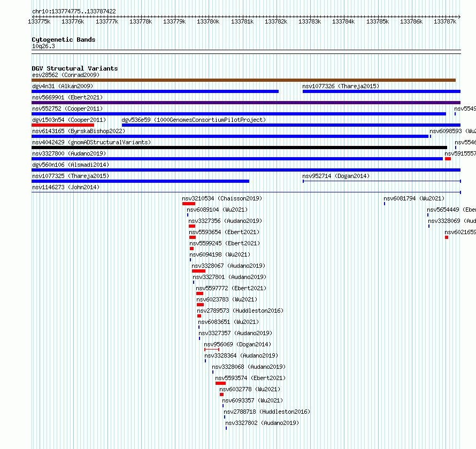Click the nsv5593574 (Ebert2021) red bar

220,383
